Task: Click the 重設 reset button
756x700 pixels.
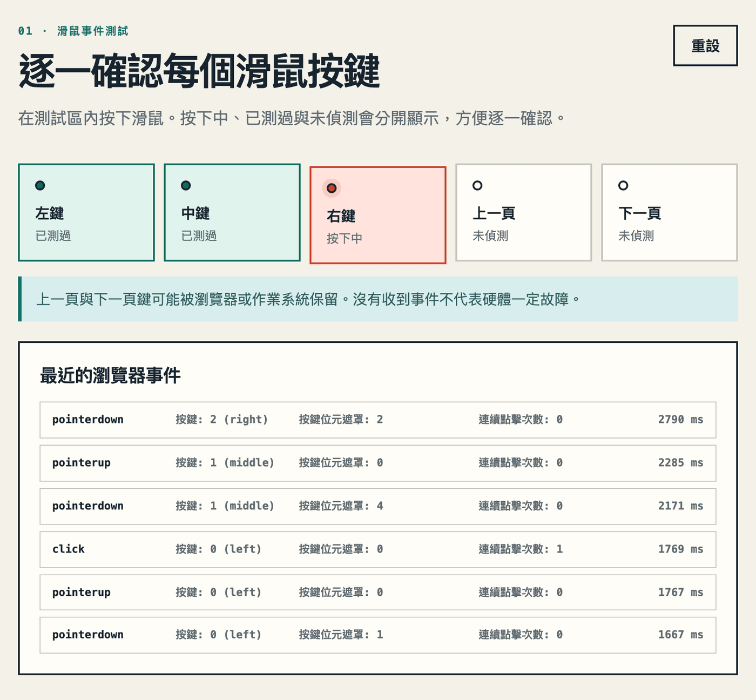Action: click(x=705, y=45)
